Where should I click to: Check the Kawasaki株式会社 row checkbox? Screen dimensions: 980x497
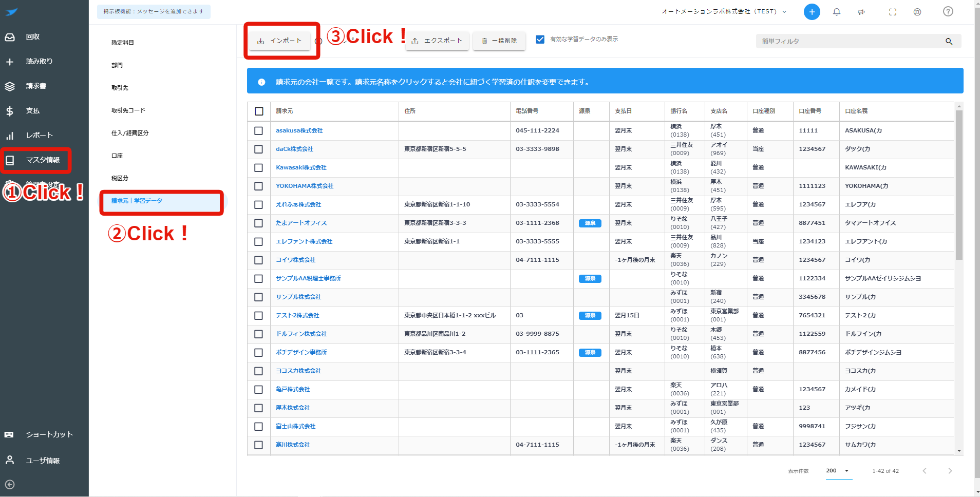click(x=258, y=168)
